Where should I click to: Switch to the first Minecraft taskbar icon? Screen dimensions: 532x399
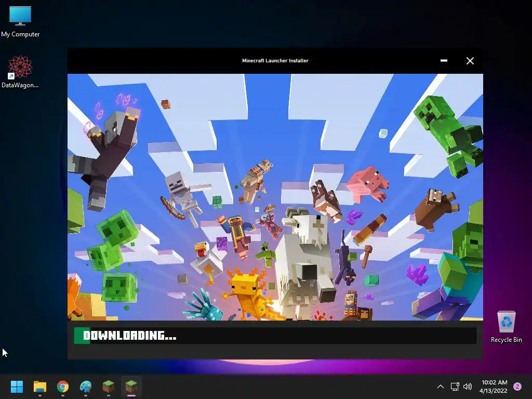point(108,387)
